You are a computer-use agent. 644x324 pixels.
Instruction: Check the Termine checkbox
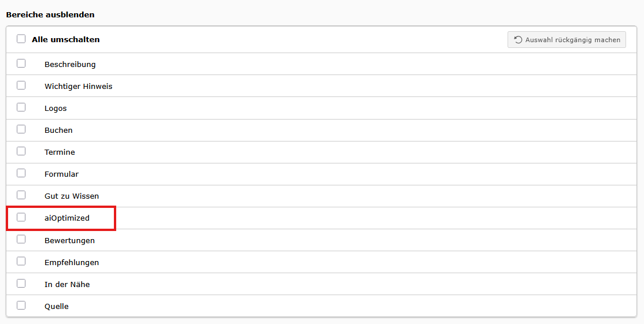click(x=21, y=151)
